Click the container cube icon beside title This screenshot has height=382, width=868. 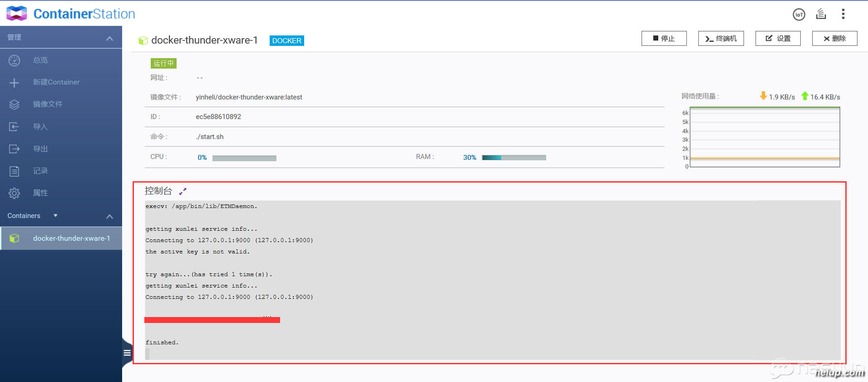click(x=143, y=41)
